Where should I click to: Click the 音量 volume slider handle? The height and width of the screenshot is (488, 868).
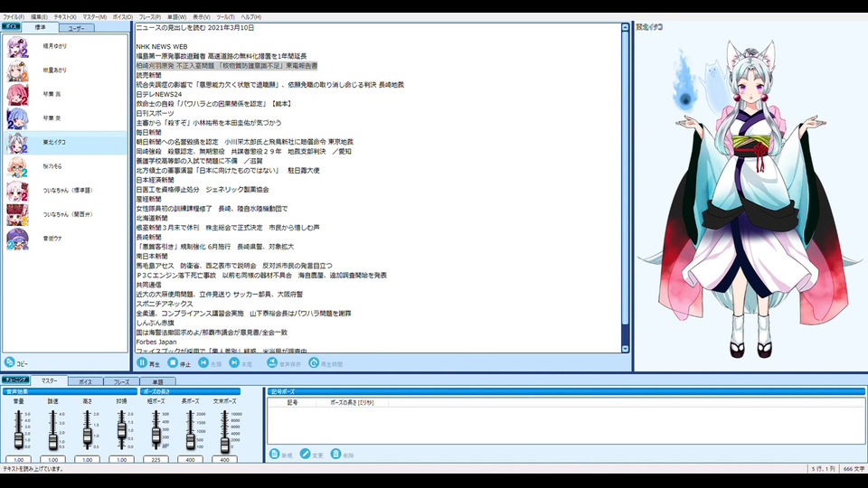[x=19, y=440]
